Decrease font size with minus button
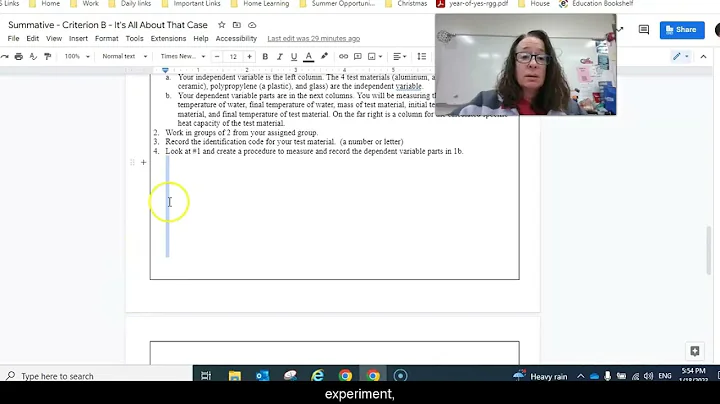The height and width of the screenshot is (404, 720). (x=217, y=56)
